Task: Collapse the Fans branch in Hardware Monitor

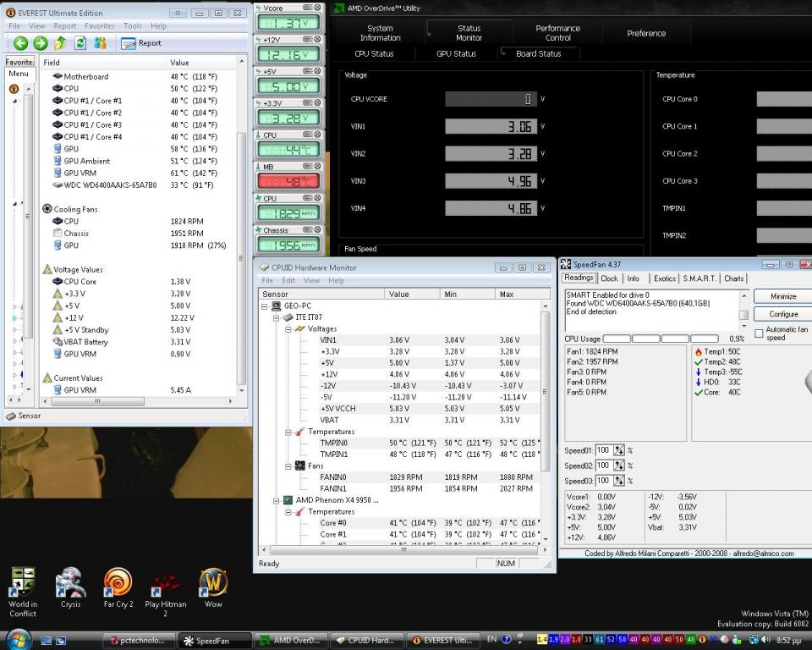Action: coord(288,466)
